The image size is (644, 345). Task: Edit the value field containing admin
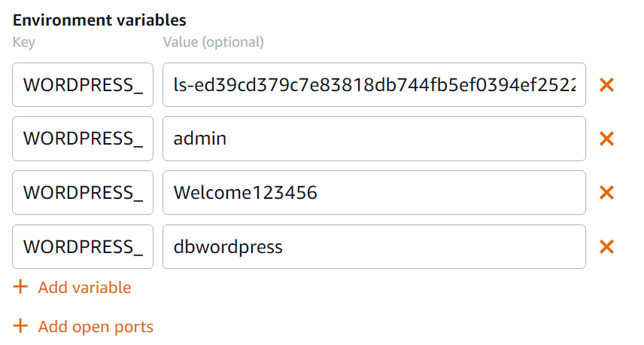pyautogui.click(x=374, y=139)
